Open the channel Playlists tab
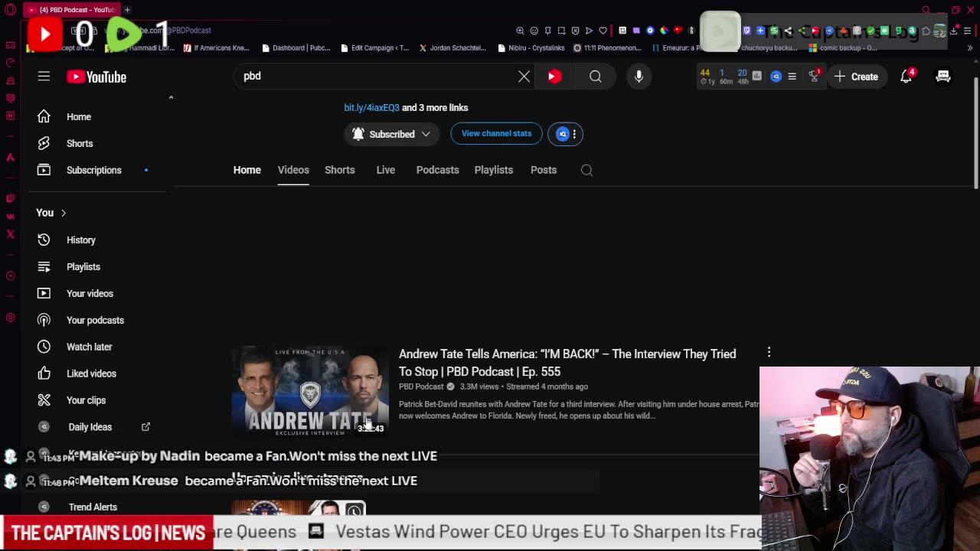Image resolution: width=980 pixels, height=551 pixels. click(493, 170)
